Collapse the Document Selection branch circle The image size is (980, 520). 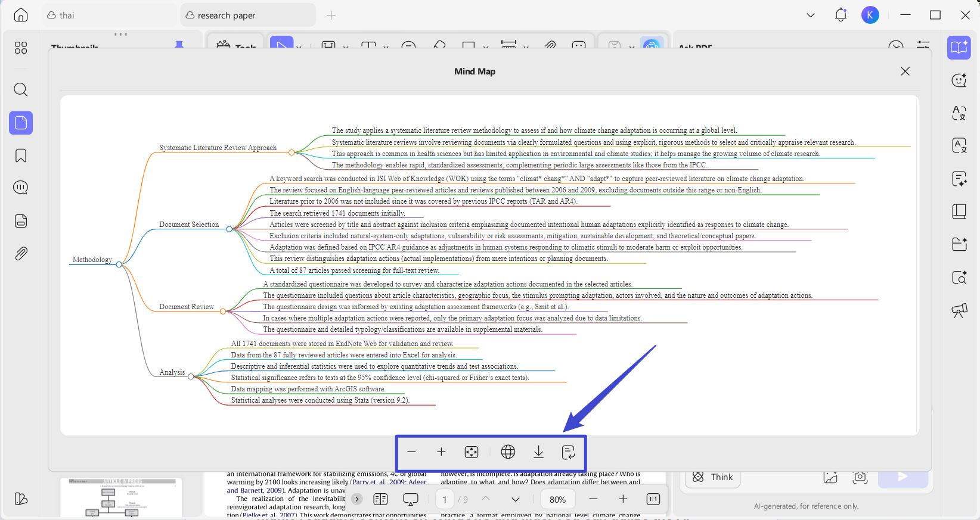[x=230, y=229]
